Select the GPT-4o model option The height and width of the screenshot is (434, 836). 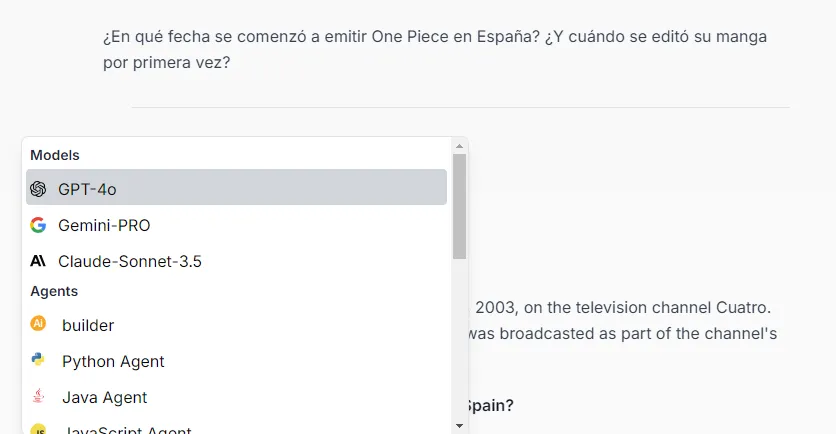236,187
